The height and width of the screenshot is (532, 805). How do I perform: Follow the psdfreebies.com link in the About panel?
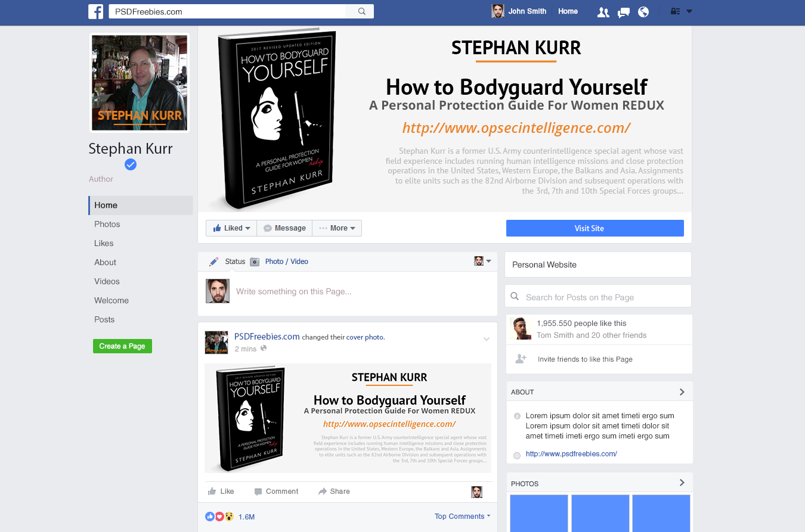tap(571, 453)
